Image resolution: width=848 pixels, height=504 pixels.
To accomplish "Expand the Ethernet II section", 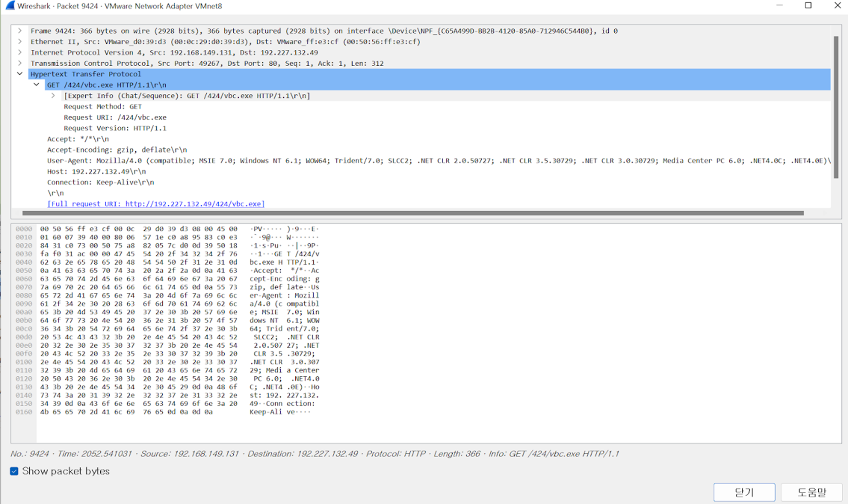I will pyautogui.click(x=19, y=41).
